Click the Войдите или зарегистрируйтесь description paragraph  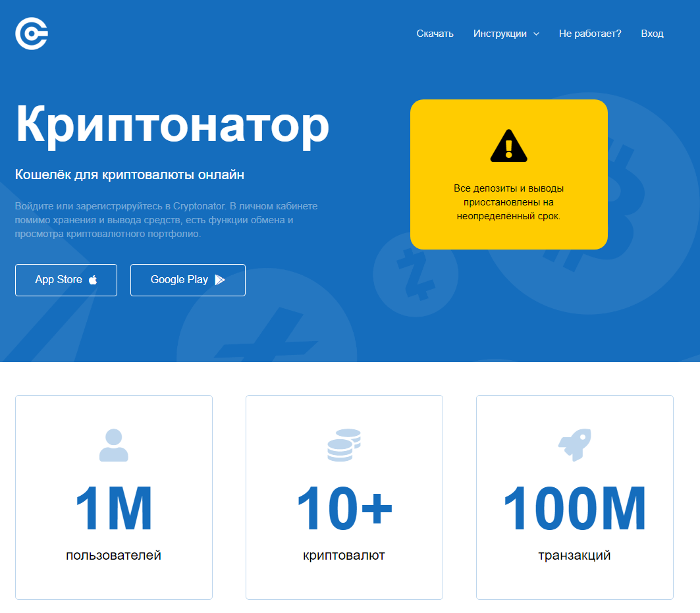(166, 220)
